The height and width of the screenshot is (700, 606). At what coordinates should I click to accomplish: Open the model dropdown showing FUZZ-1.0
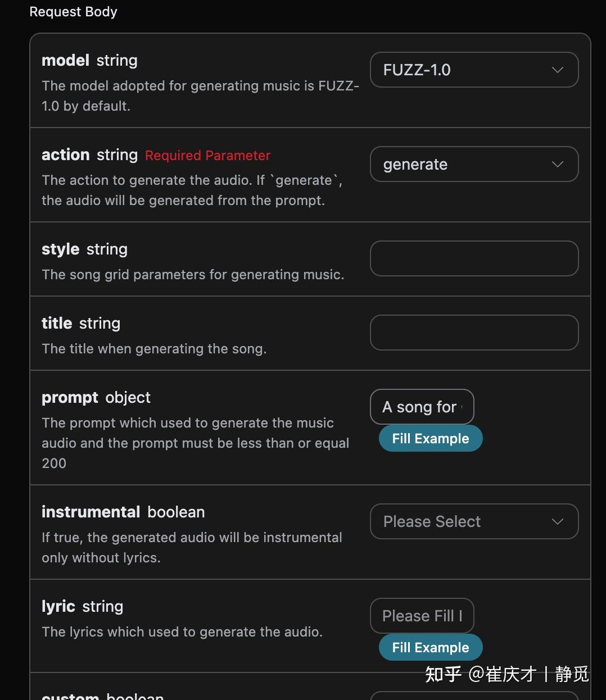474,70
